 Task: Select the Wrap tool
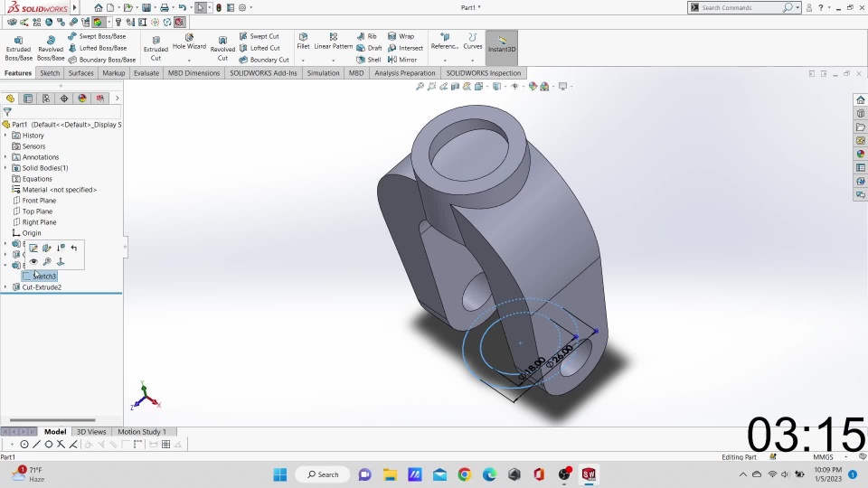coord(401,36)
